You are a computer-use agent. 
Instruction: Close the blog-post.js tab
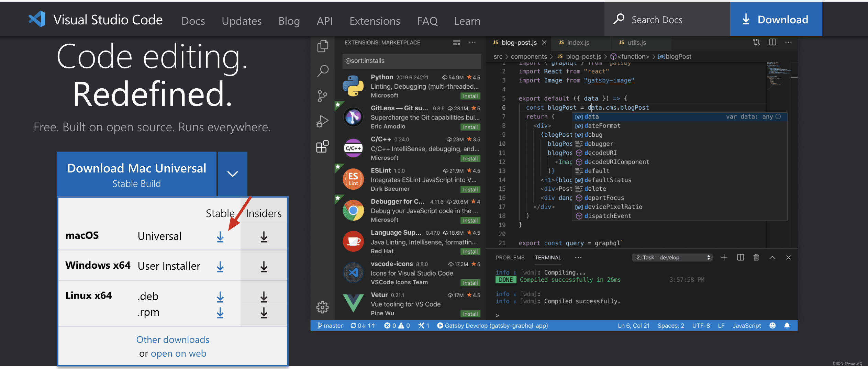(x=544, y=43)
